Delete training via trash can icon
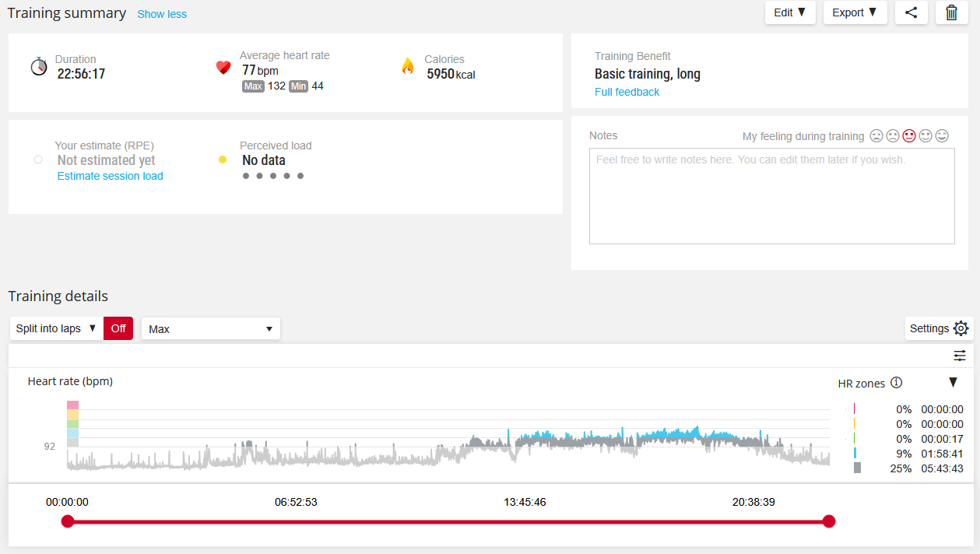This screenshot has width=980, height=554. (x=951, y=12)
